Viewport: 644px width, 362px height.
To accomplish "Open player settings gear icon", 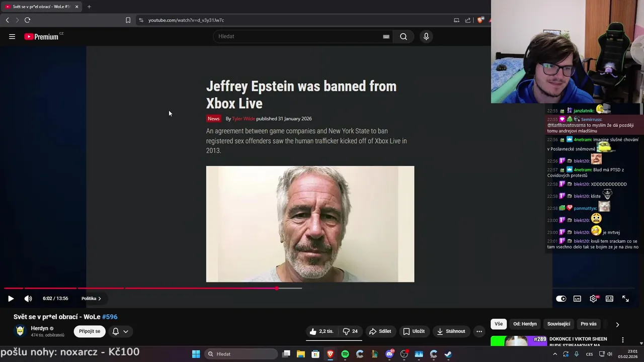I will 593,299.
